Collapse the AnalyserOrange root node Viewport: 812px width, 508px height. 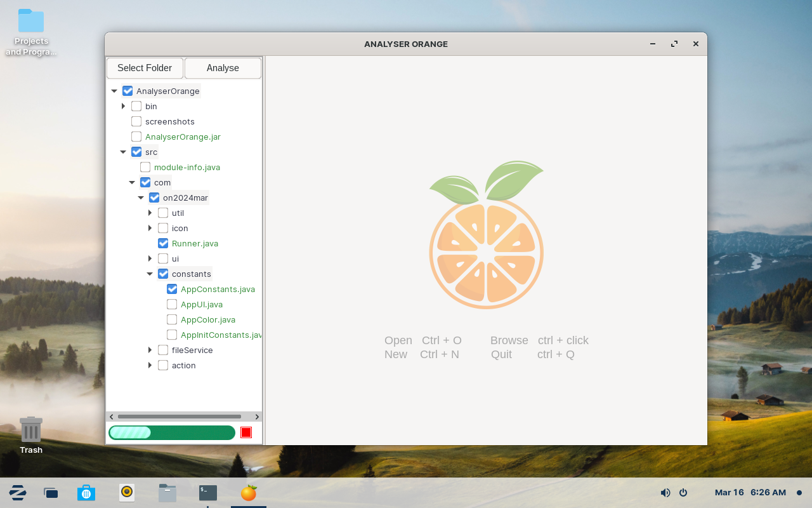tap(114, 91)
